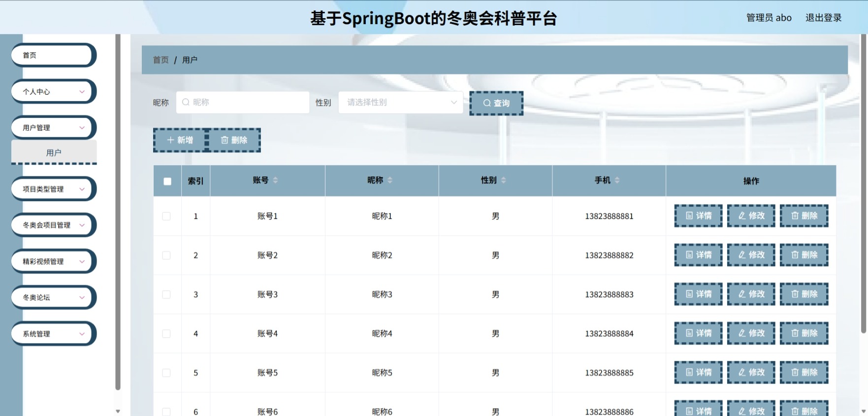This screenshot has width=868, height=416.
Task: Check the checkbox for row 账号2
Action: click(166, 255)
